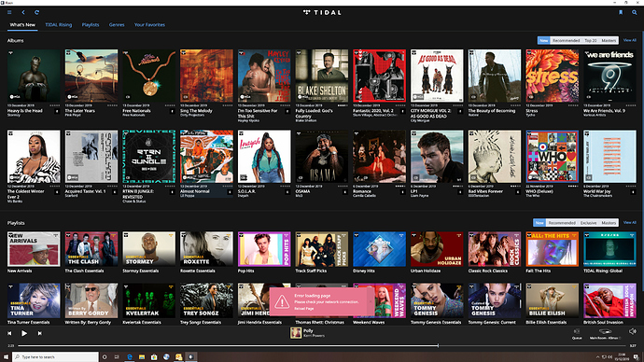Play the current track

coord(24,333)
